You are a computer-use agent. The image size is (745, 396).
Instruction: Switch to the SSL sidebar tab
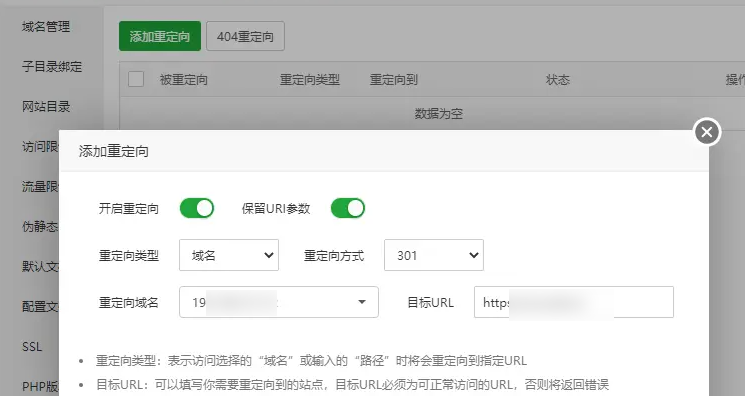tap(32, 347)
